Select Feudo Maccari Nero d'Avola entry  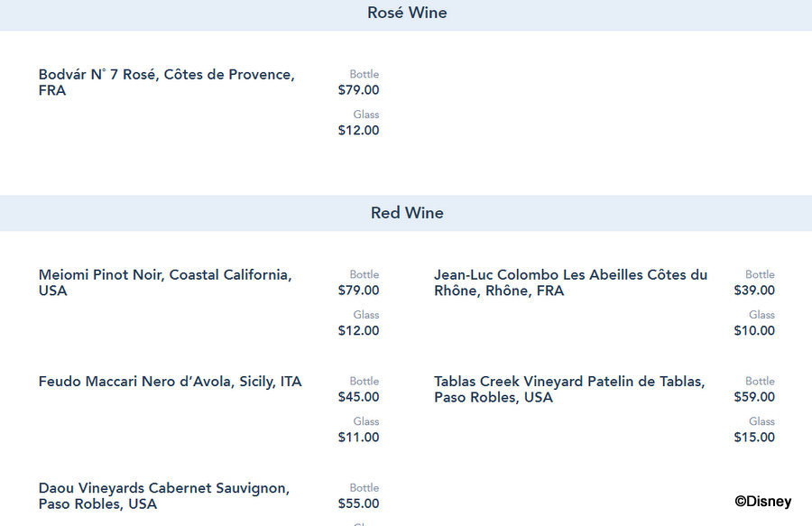click(x=170, y=382)
